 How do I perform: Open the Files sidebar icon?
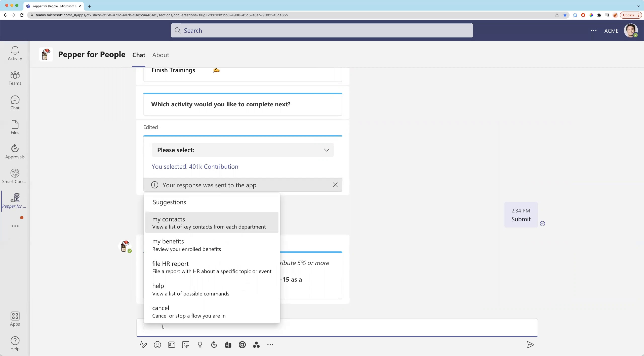pos(15,127)
